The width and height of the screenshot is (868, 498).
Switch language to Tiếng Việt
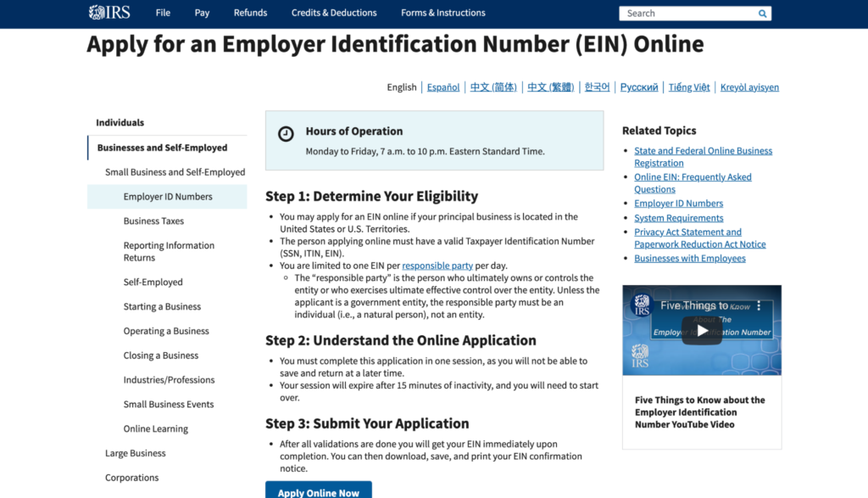coord(688,87)
